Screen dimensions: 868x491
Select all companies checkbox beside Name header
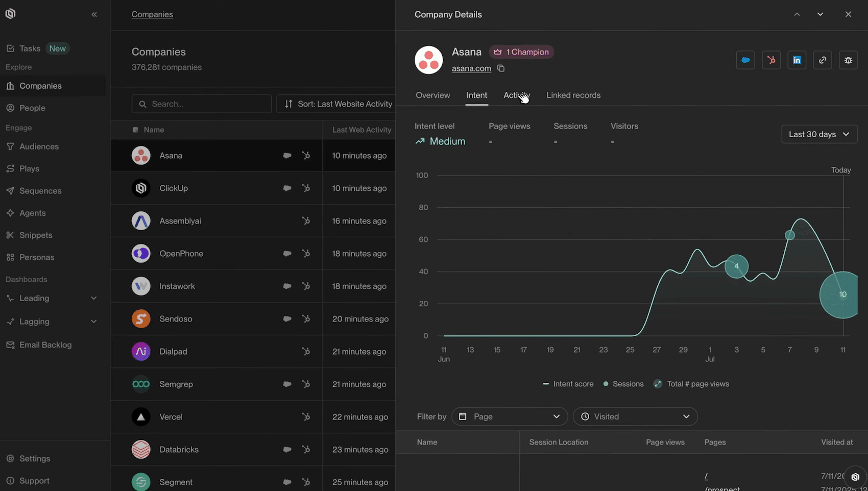click(x=135, y=130)
